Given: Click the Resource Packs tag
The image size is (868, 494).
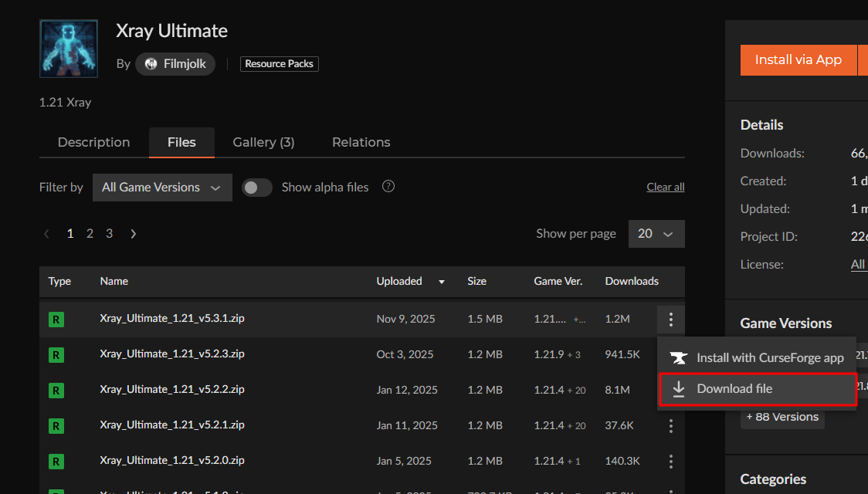Looking at the screenshot, I should click(279, 63).
